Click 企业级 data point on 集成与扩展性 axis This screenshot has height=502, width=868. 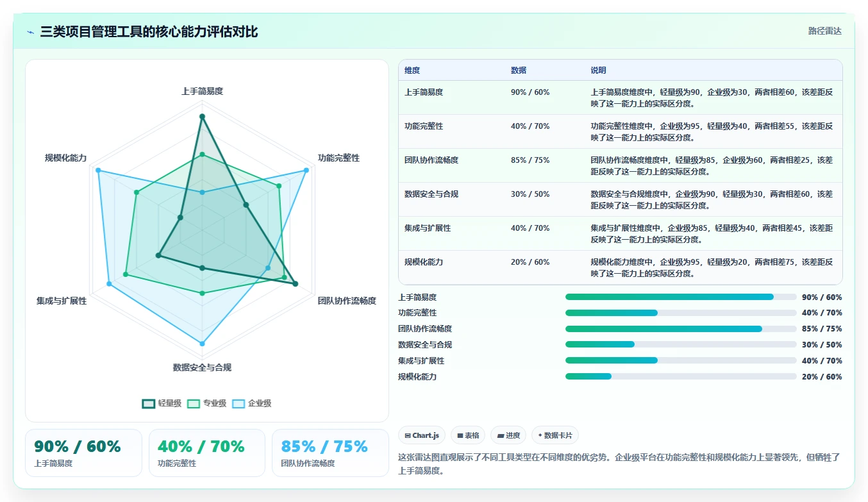pos(109,283)
